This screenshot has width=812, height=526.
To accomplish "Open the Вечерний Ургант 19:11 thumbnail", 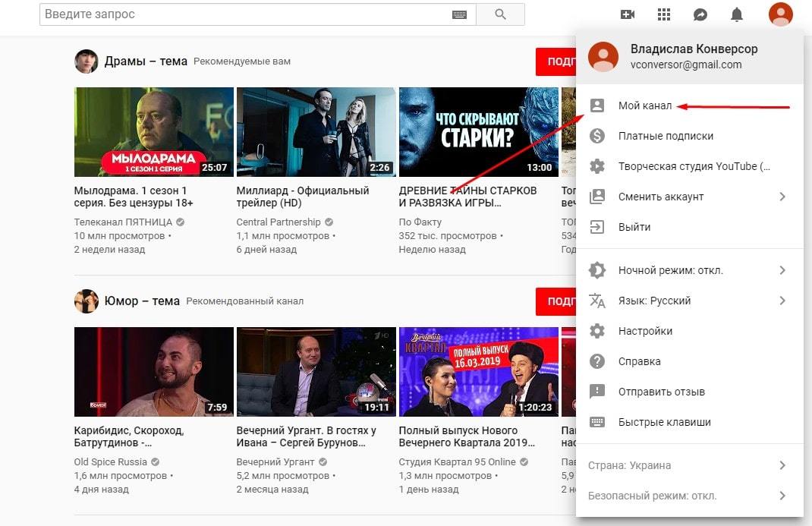I will 316,372.
